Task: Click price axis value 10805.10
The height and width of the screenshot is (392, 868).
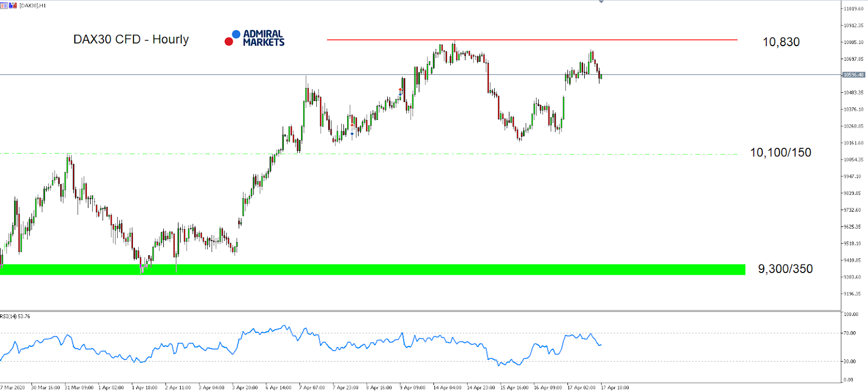Action: [853, 42]
